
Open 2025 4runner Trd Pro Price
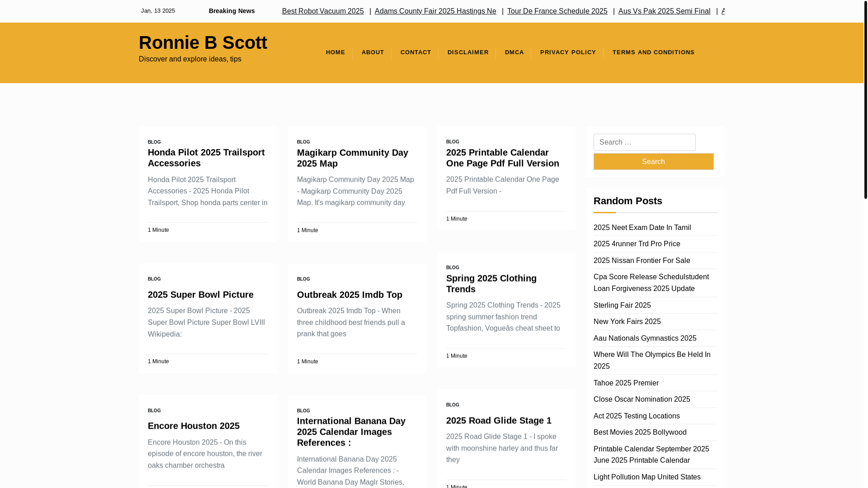(x=637, y=244)
